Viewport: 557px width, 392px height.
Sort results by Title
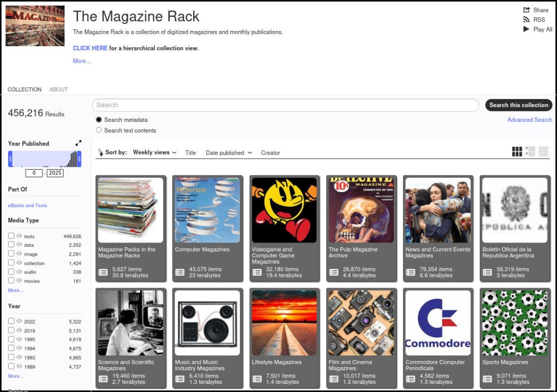190,153
